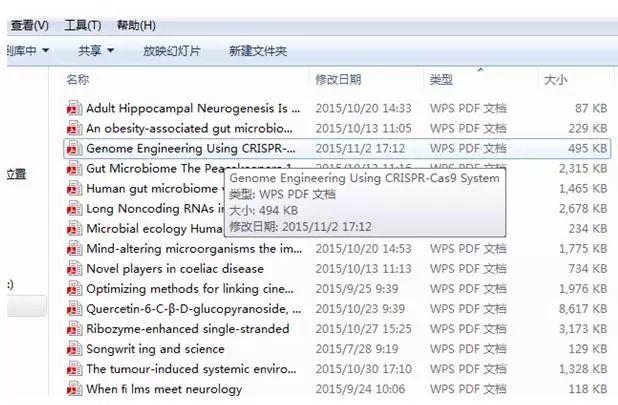Screen dimensions: 618x405
Task: Click PDF icon of Gut Microbiome The Peacekeepers
Action: click(x=74, y=168)
